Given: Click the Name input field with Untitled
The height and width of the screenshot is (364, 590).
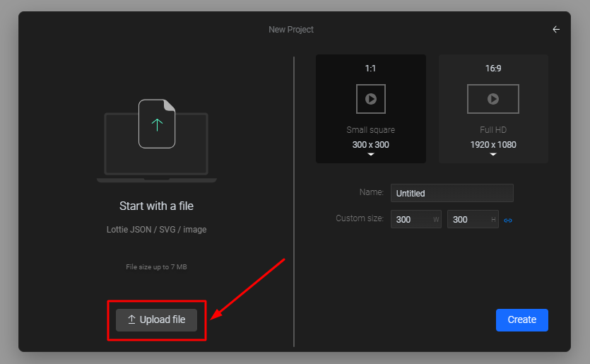Looking at the screenshot, I should [452, 193].
